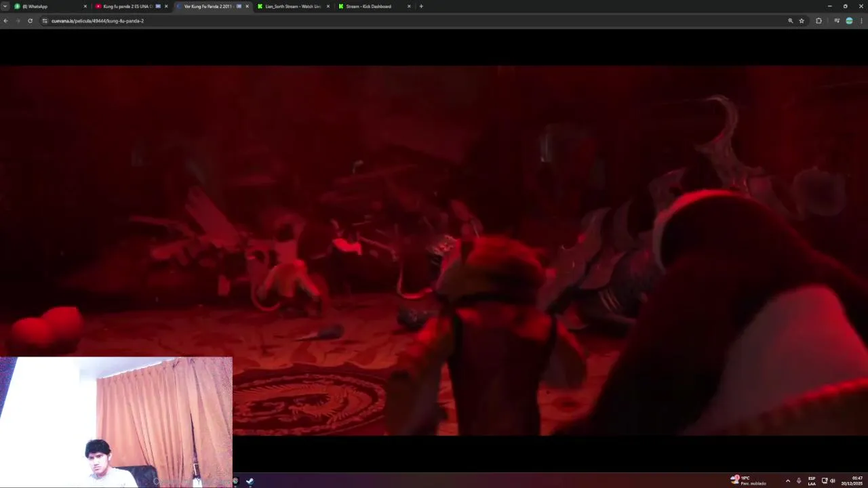
Task: Open the microphone tray icon
Action: [x=799, y=481]
